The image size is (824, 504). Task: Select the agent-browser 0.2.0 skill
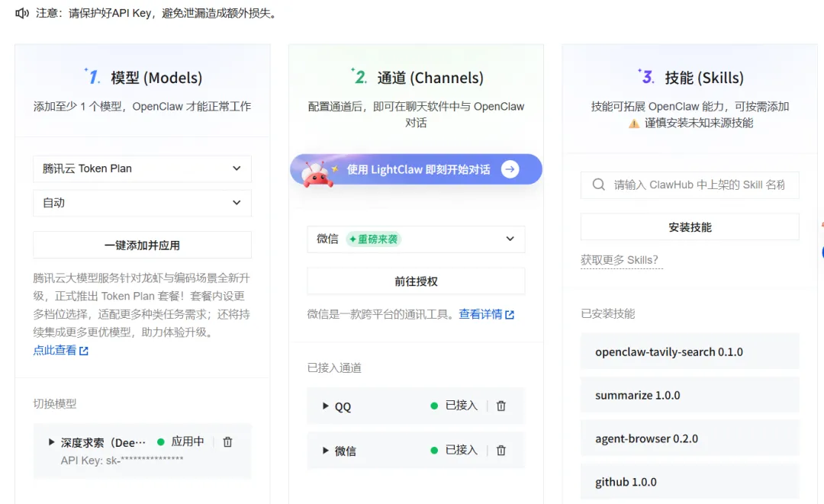(690, 439)
